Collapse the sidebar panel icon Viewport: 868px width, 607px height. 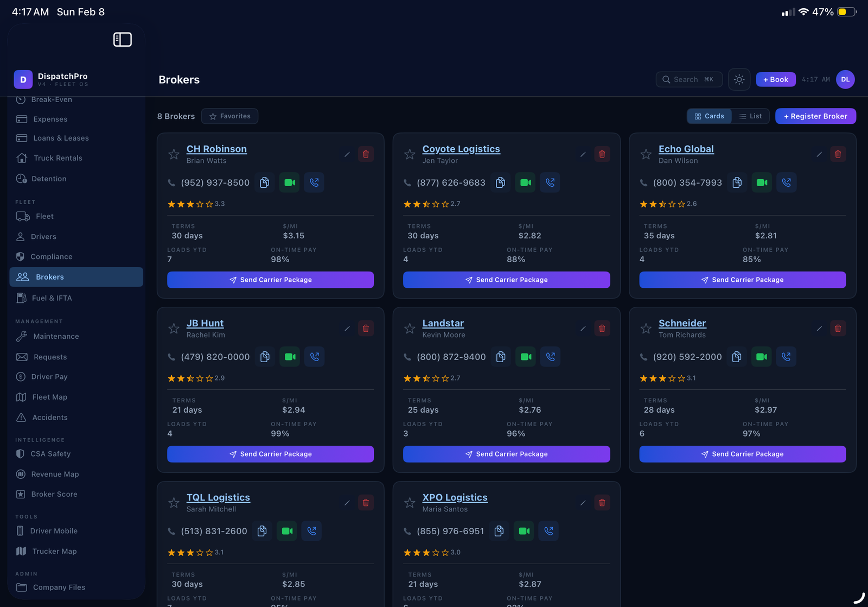122,40
